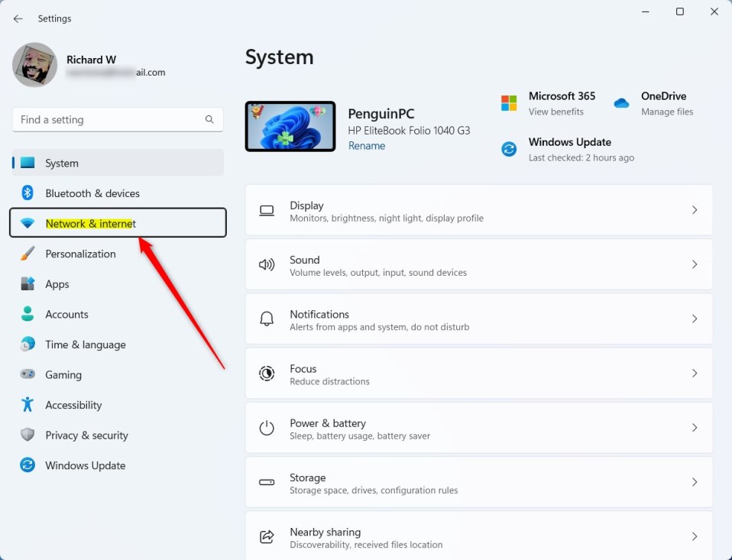Screen dimensions: 732x560
Task: Click the Microsoft 365 logo icon
Action: [509, 103]
